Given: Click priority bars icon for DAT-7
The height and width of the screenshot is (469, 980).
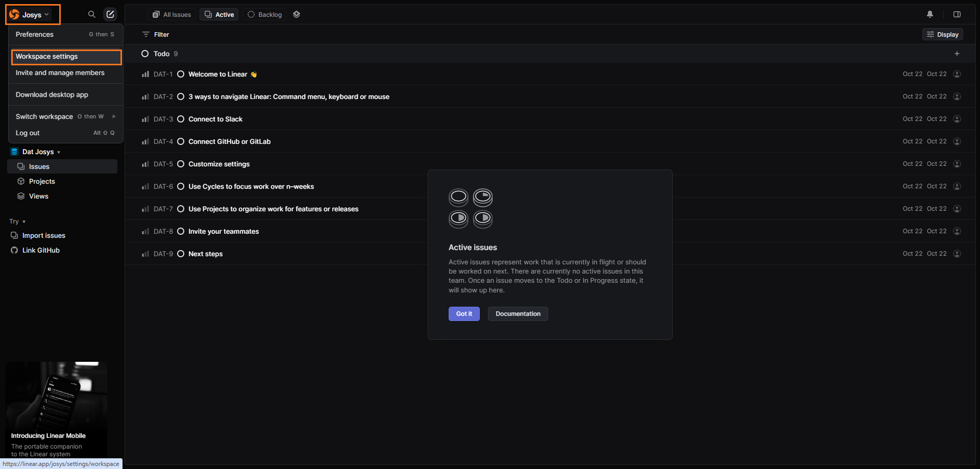Looking at the screenshot, I should click(145, 209).
